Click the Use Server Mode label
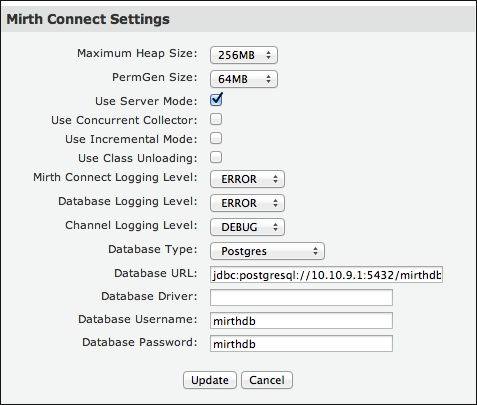The width and height of the screenshot is (477, 405). (146, 101)
